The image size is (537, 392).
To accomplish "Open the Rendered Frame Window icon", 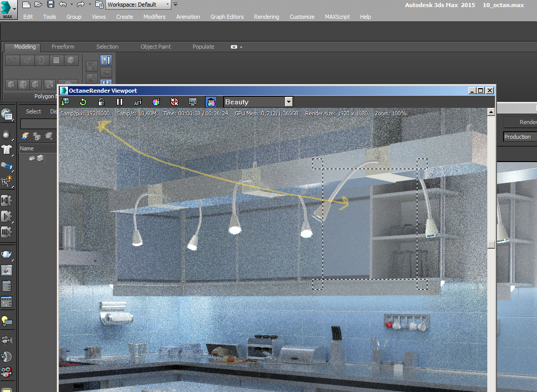I will click(x=7, y=270).
